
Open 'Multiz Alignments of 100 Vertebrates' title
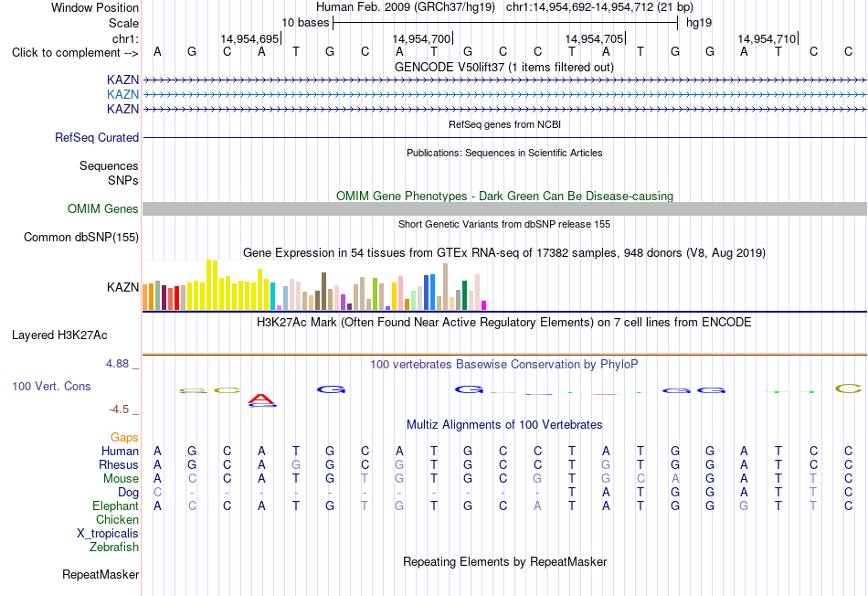click(x=504, y=425)
